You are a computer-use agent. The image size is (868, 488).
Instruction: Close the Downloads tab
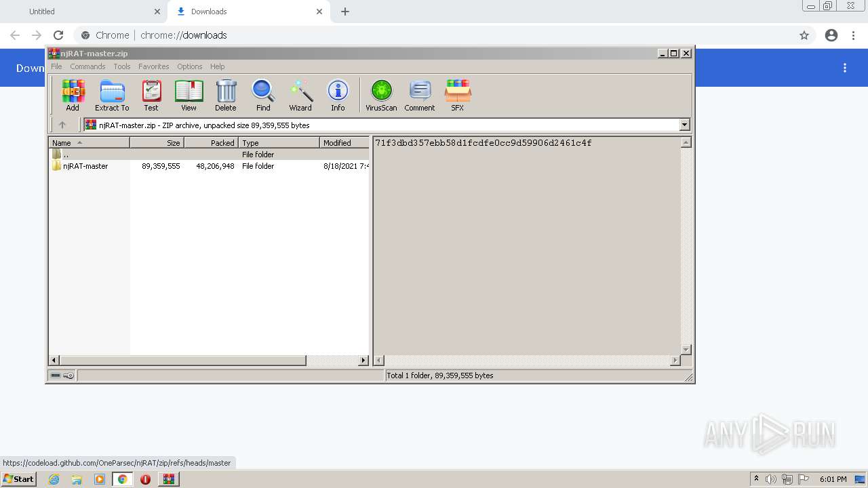point(319,12)
